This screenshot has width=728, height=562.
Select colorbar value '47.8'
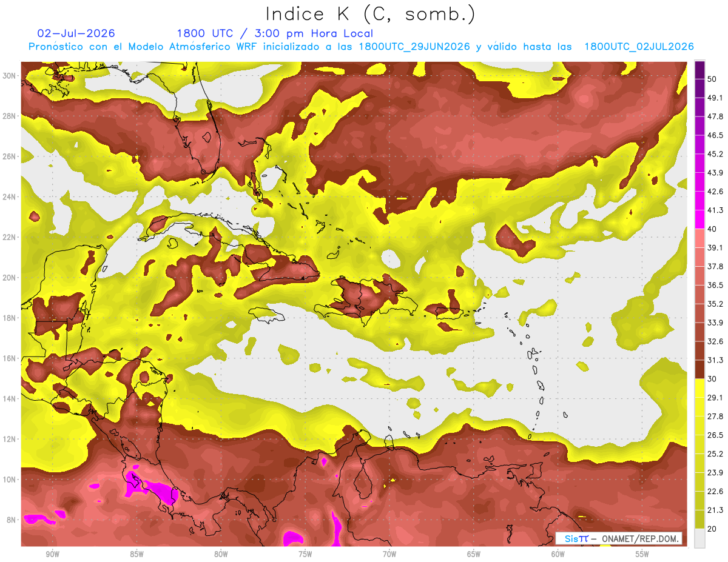click(x=715, y=116)
